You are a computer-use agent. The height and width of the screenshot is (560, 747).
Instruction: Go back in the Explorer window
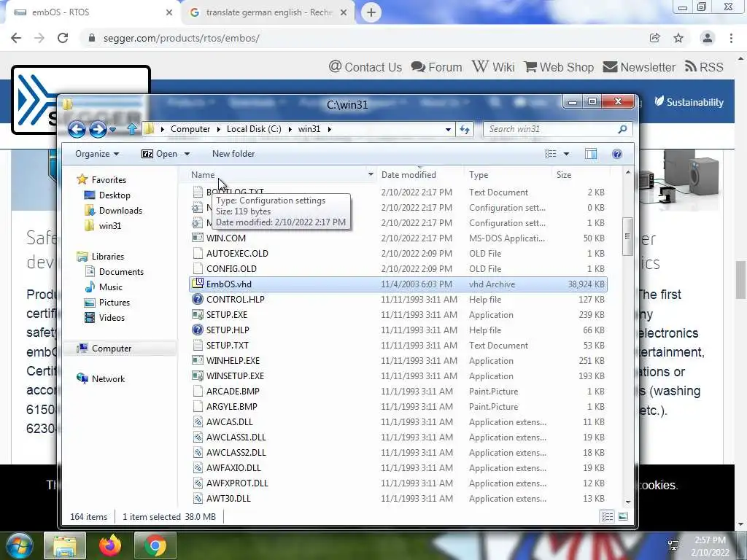pos(77,129)
